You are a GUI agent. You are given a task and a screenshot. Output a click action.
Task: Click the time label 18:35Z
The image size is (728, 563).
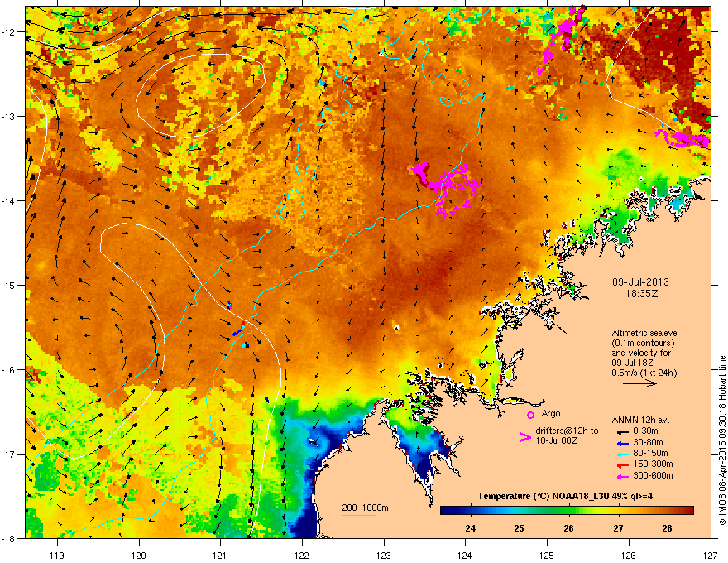(x=642, y=294)
